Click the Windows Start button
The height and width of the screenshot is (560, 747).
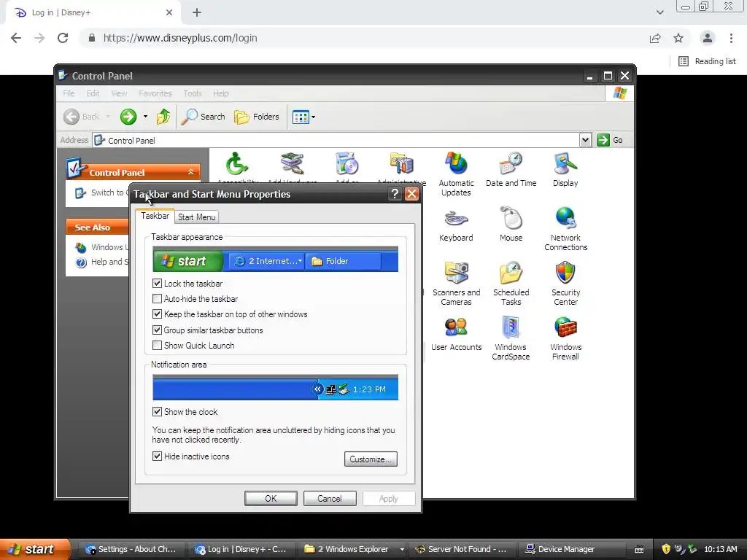pyautogui.click(x=34, y=550)
